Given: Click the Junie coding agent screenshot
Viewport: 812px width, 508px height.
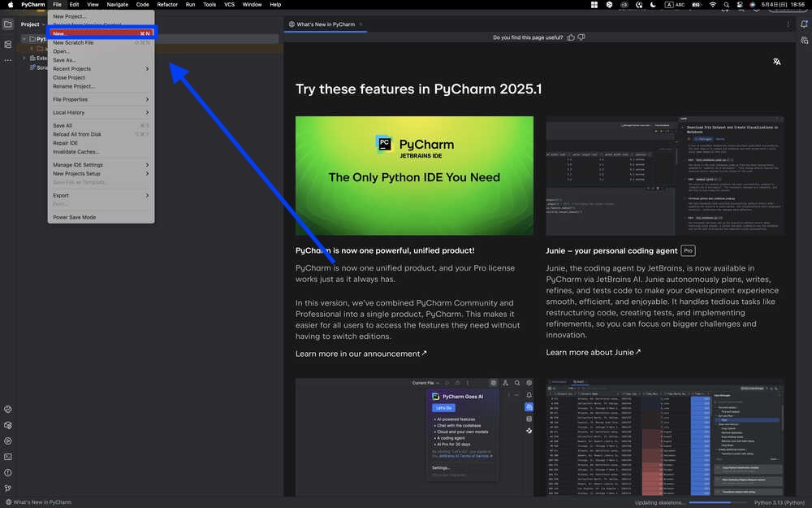Looking at the screenshot, I should coord(665,176).
